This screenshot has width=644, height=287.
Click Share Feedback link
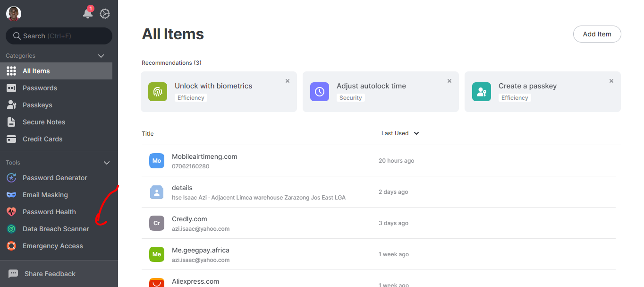click(50, 274)
